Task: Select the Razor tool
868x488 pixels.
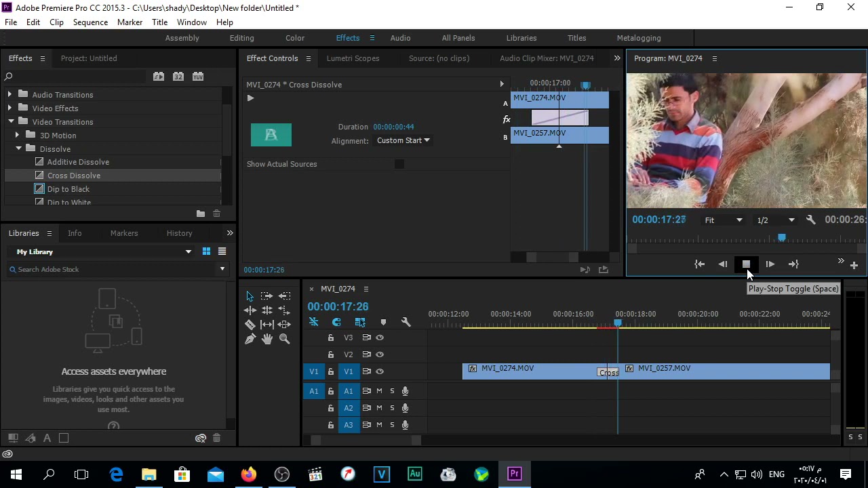Action: 250,325
